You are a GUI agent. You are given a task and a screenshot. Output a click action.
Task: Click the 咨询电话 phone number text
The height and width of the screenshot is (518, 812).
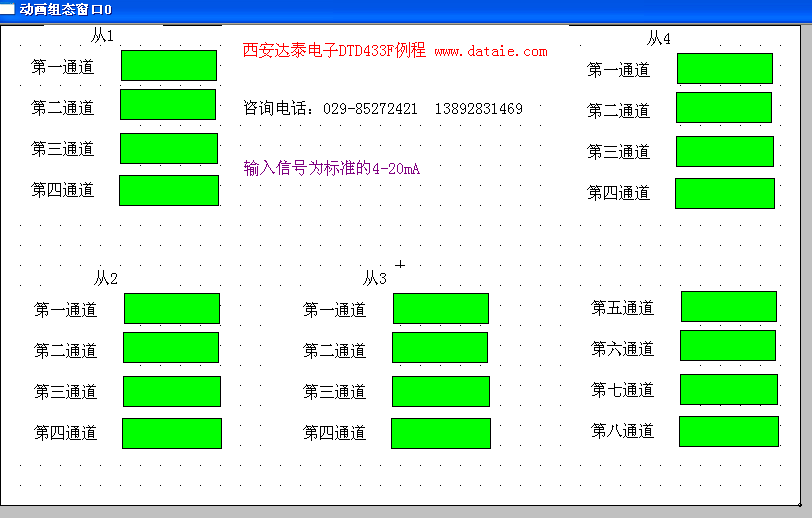pos(383,108)
